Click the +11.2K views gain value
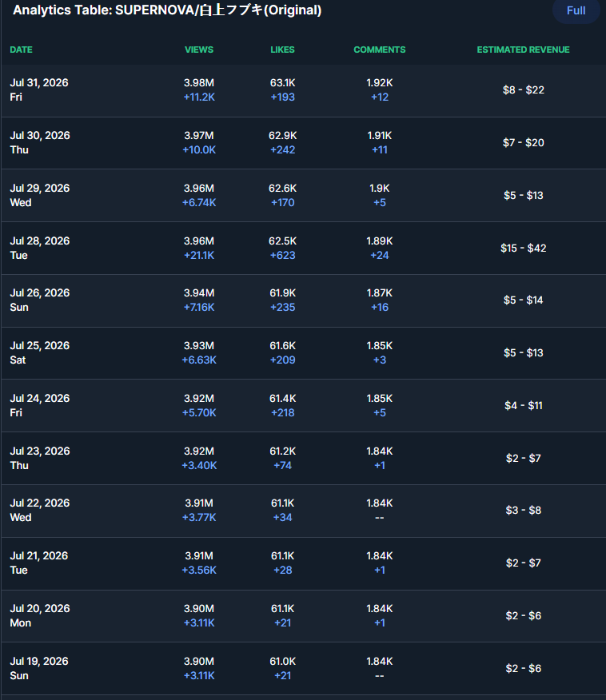 click(x=199, y=97)
